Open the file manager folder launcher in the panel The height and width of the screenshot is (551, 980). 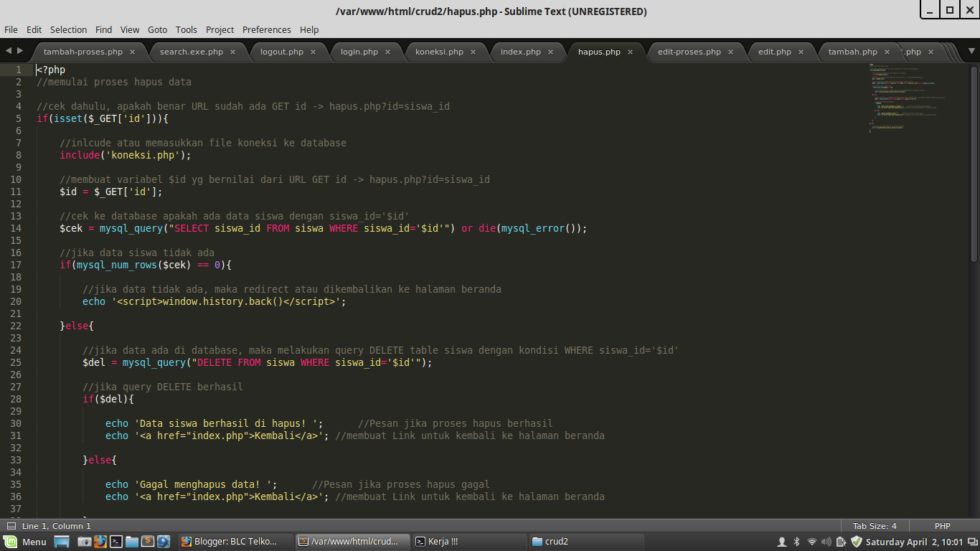point(131,542)
